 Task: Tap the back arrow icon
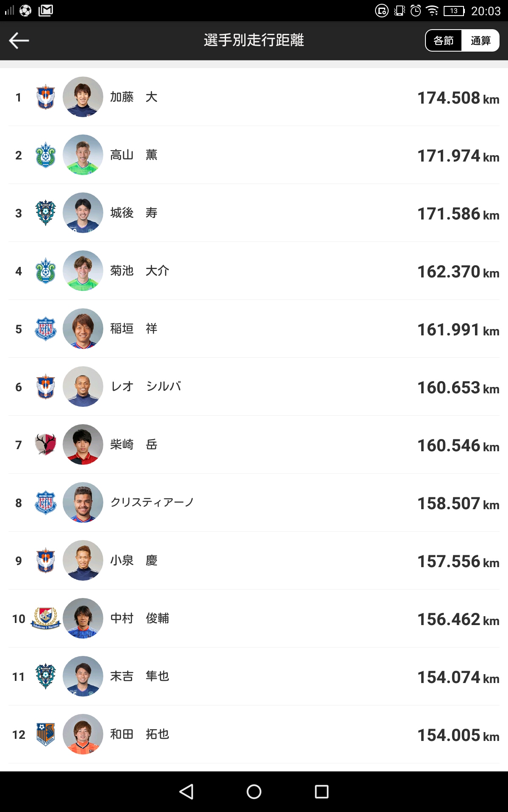19,41
